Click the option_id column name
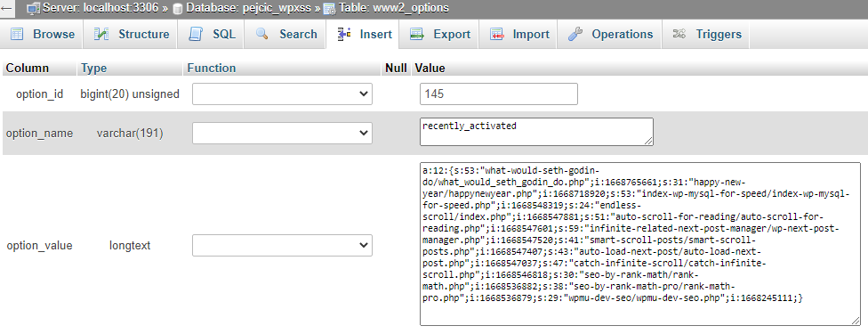Image resolution: width=868 pixels, height=334 pixels. pos(39,94)
